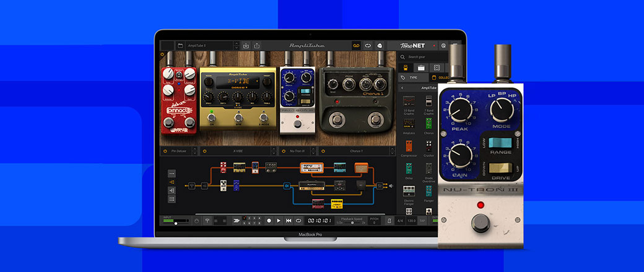The height and width of the screenshot is (272, 644).
Task: Open the recorder tape icon
Action: 356,46
